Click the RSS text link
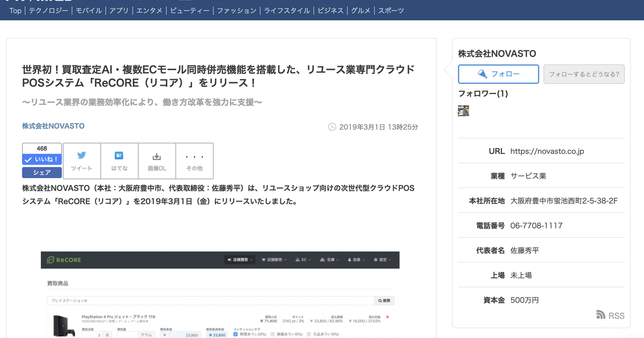 [x=617, y=316]
